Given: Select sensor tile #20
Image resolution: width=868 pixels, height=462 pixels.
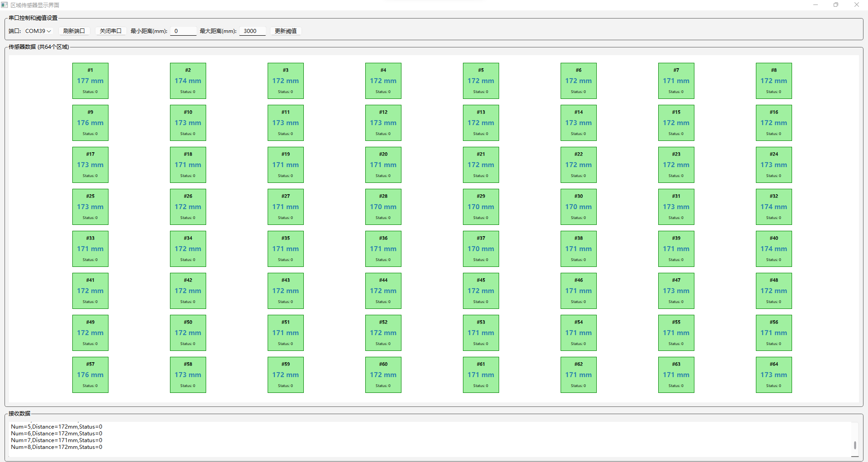Looking at the screenshot, I should [x=383, y=165].
